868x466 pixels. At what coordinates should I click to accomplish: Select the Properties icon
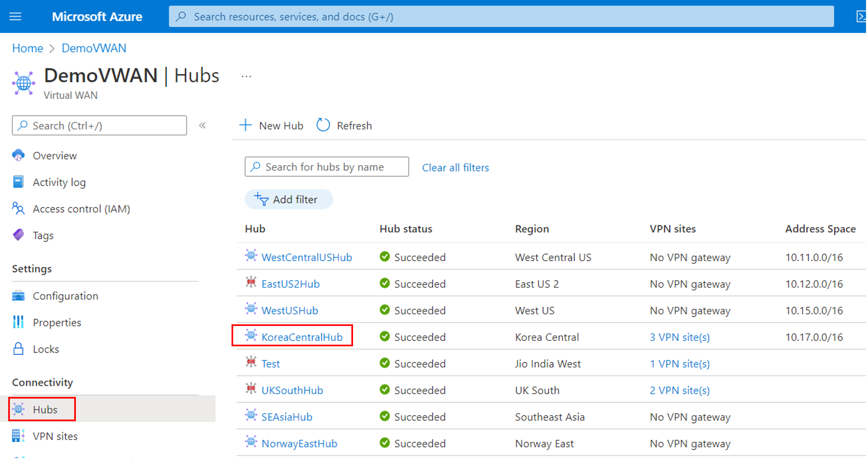pos(18,322)
